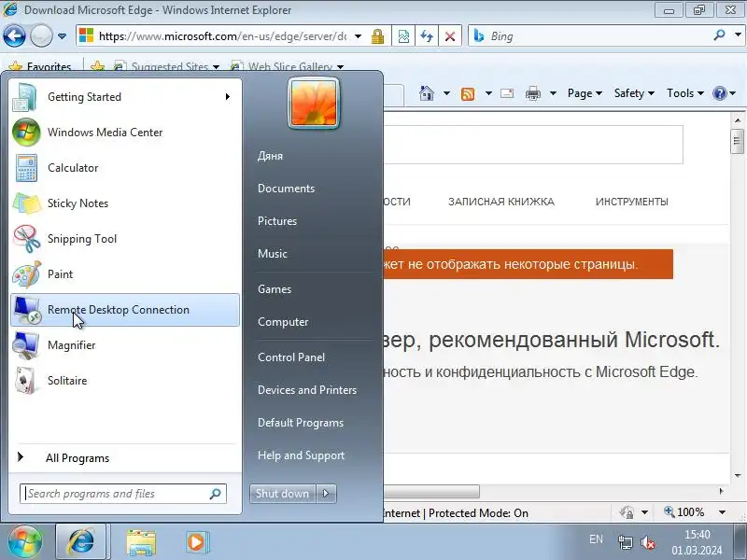
Task: Open the Page menu dropdown
Action: (585, 93)
